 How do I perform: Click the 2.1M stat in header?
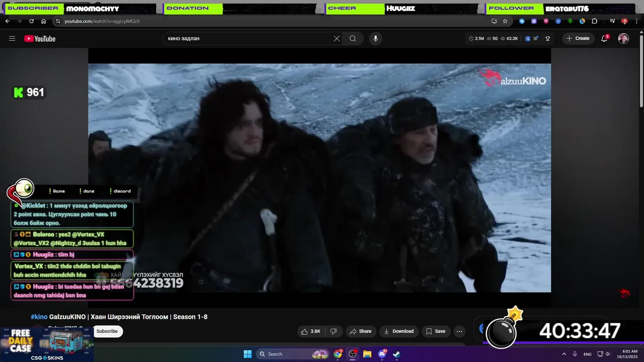click(x=476, y=39)
